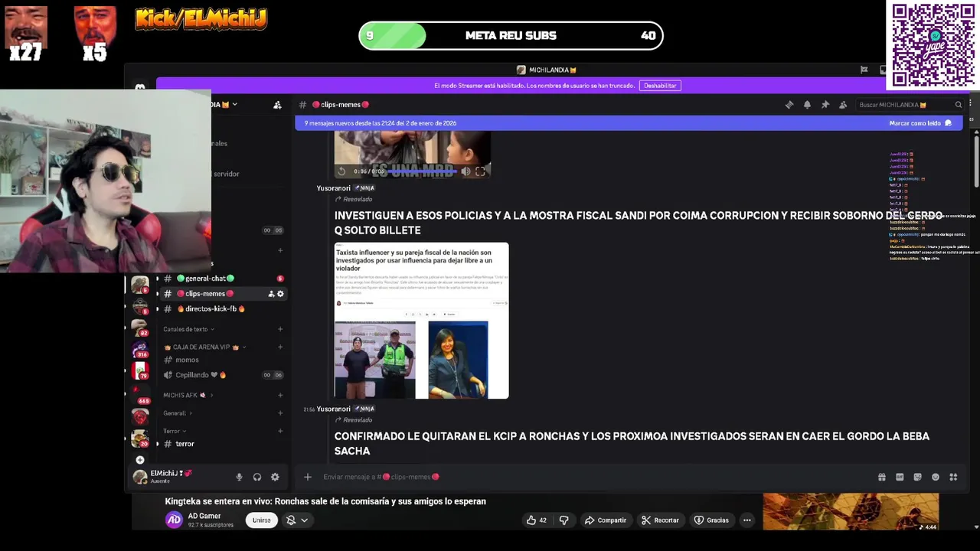Expand MICHIS AFK category
This screenshot has height=551, width=980.
click(188, 396)
